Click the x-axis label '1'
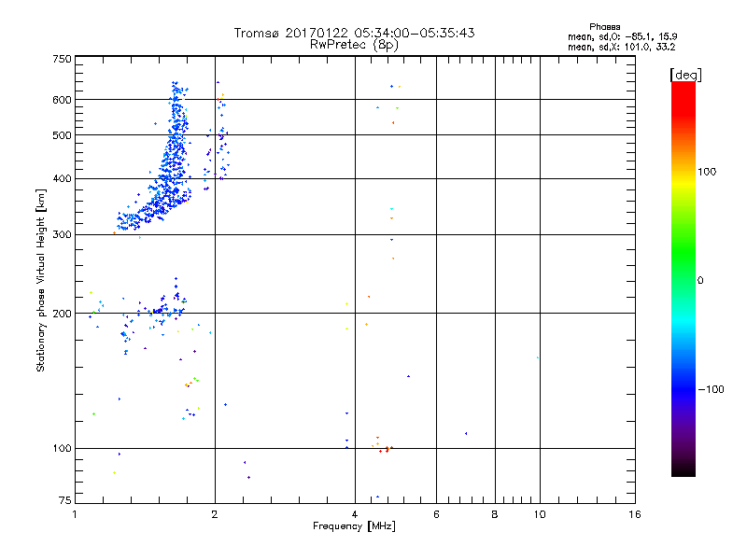The height and width of the screenshot is (560, 747). (75, 514)
